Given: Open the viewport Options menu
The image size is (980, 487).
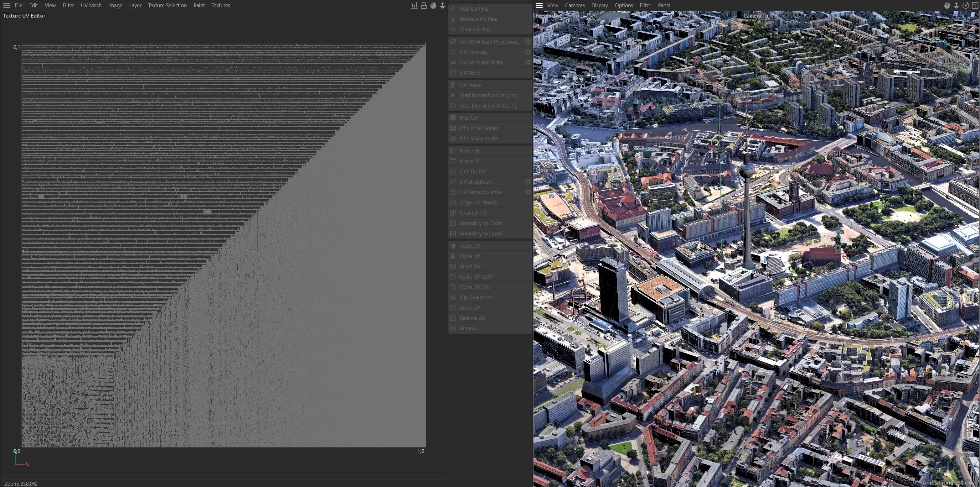Looking at the screenshot, I should pyautogui.click(x=624, y=5).
